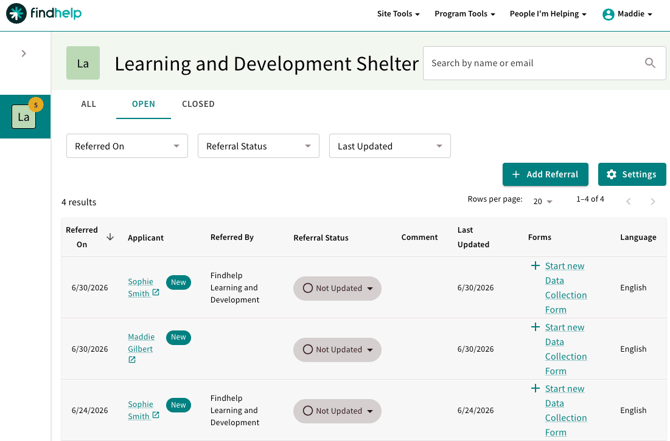Change Not Updated status for Maddie Gilbert
Viewport: 670px width, 441px height.
(x=337, y=350)
